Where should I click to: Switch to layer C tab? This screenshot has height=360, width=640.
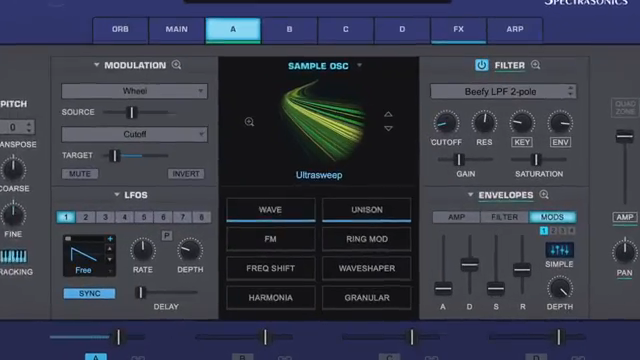pos(346,29)
